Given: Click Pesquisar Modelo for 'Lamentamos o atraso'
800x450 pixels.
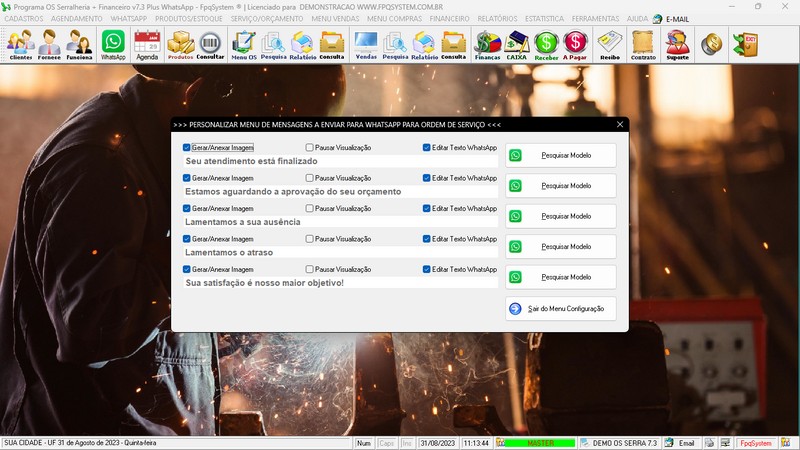Looking at the screenshot, I should click(x=561, y=246).
